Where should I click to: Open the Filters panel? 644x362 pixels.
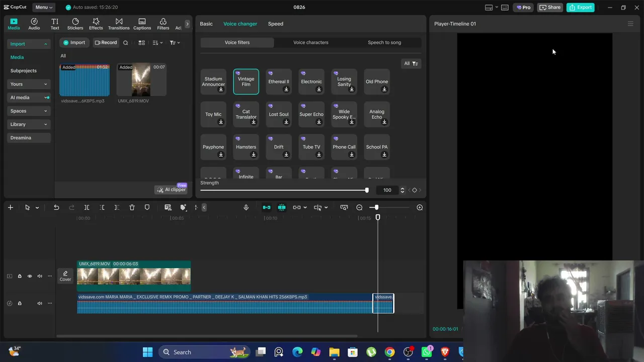(x=163, y=24)
